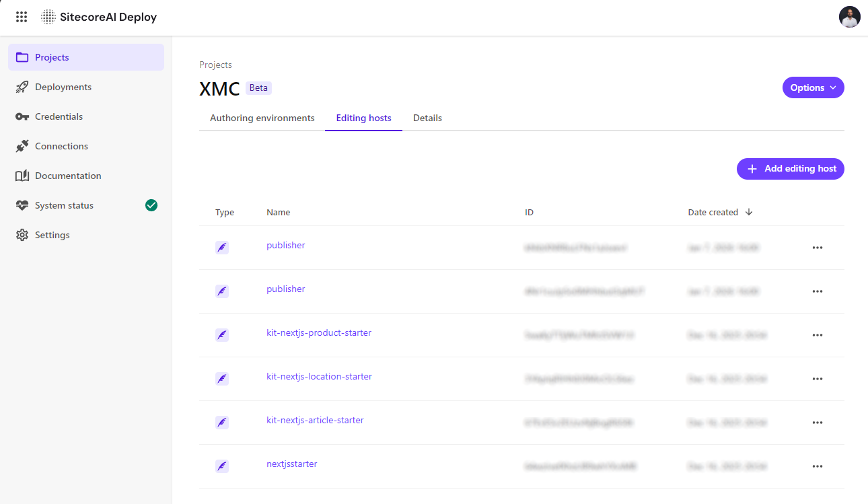
Task: Open Settings from the sidebar
Action: pos(52,235)
